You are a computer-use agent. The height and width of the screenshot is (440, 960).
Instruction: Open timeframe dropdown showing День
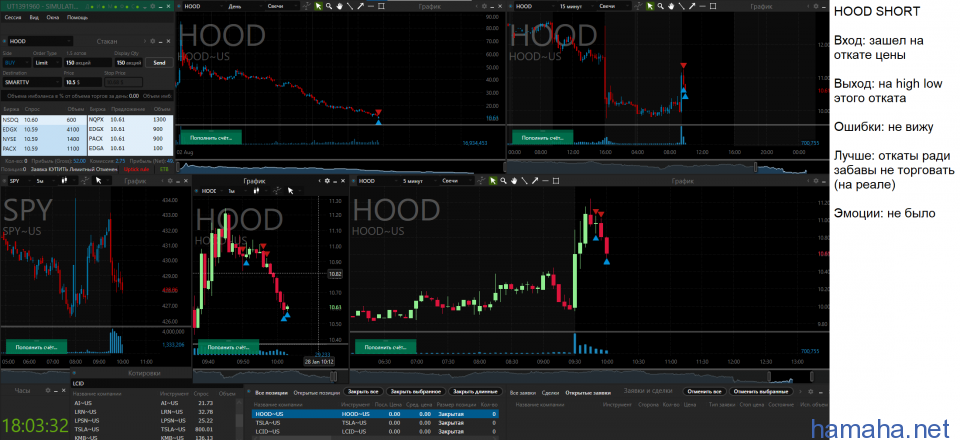(244, 6)
